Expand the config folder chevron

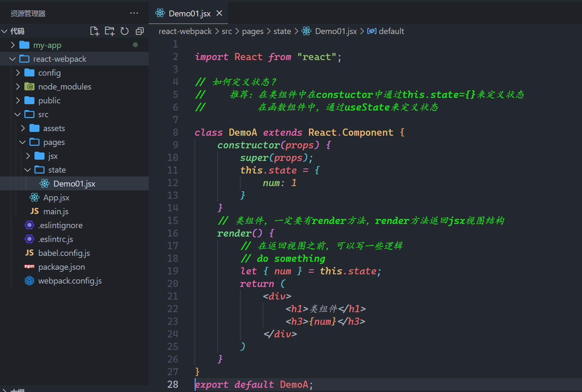tap(18, 73)
